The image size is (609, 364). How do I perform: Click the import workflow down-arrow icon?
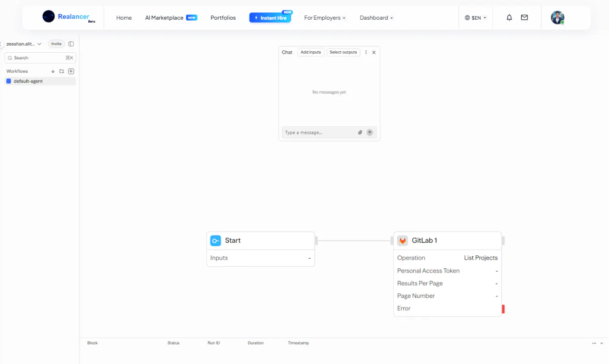tap(53, 71)
